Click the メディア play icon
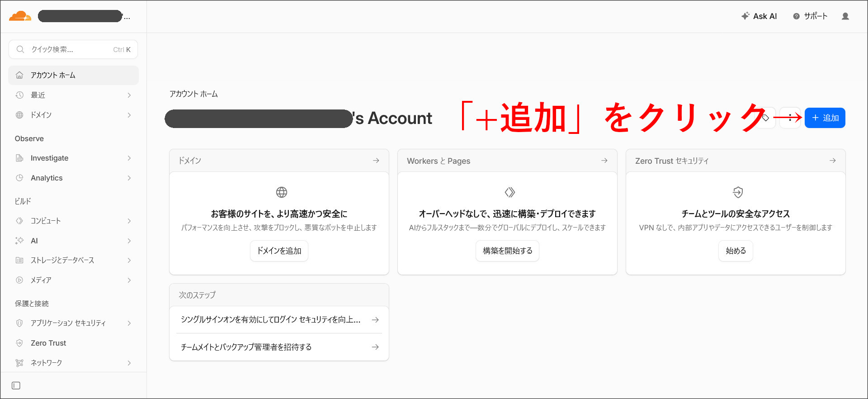868x399 pixels. coord(19,280)
